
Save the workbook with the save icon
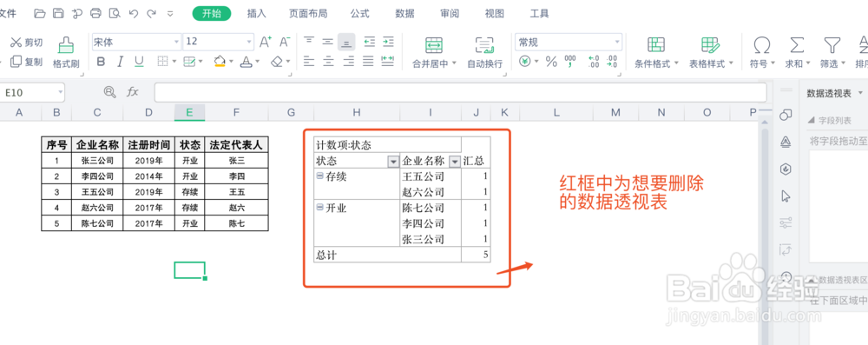[57, 14]
